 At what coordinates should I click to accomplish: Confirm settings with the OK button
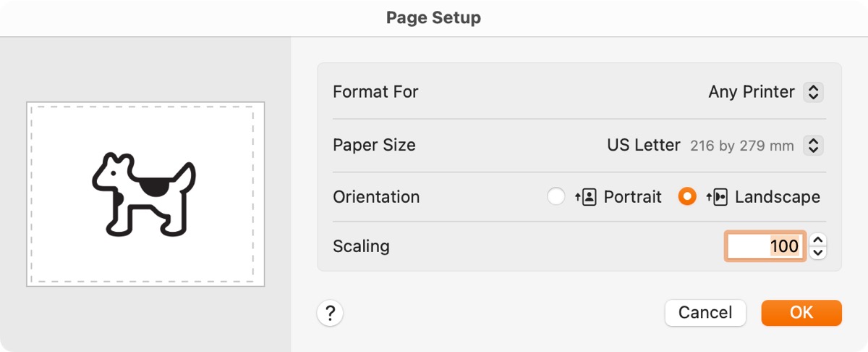pyautogui.click(x=801, y=313)
